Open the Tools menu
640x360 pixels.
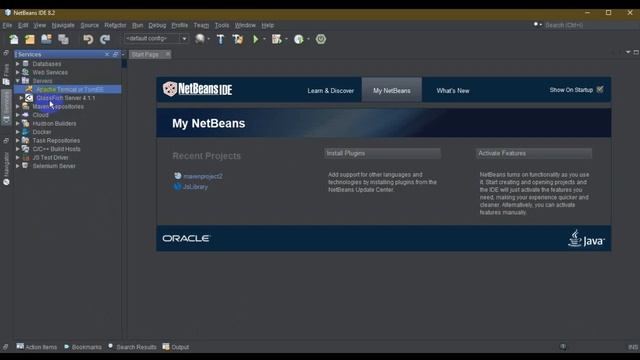pos(222,25)
